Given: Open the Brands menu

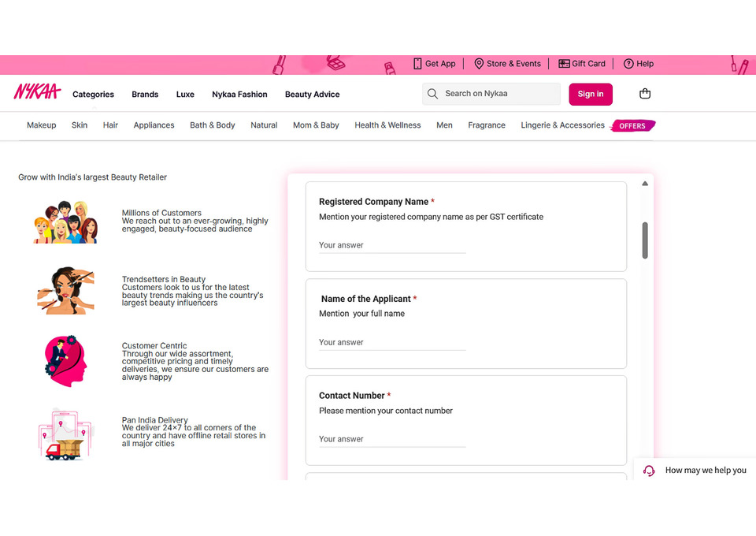Looking at the screenshot, I should 145,95.
